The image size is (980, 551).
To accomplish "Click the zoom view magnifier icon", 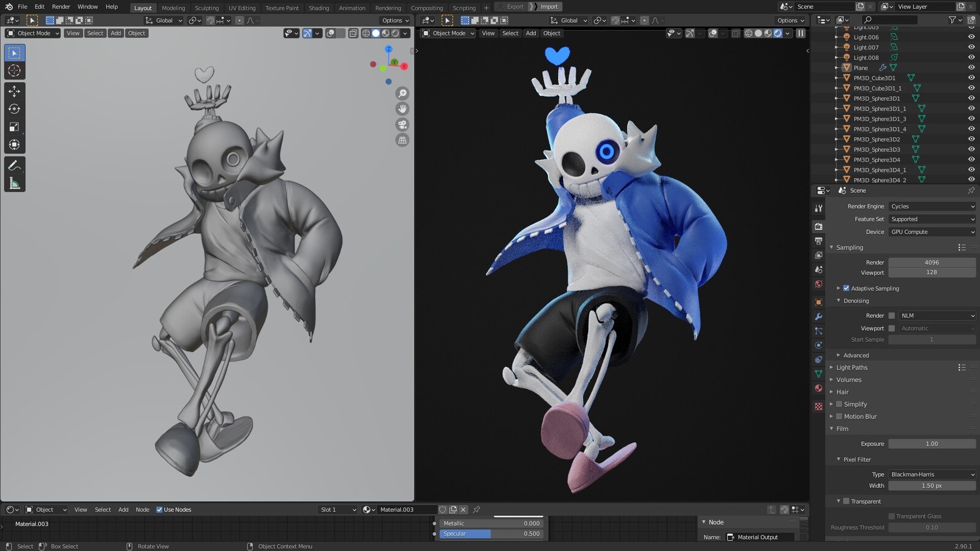I will tap(402, 93).
